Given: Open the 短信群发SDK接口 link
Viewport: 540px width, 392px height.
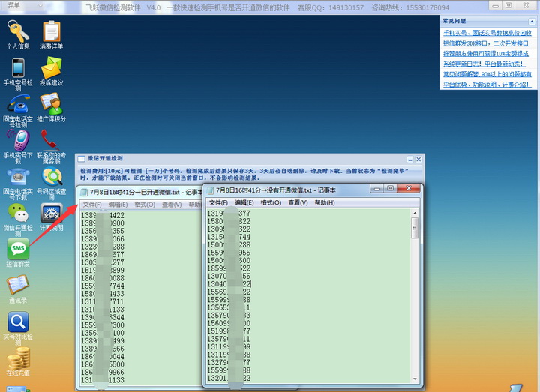Looking at the screenshot, I should [485, 43].
